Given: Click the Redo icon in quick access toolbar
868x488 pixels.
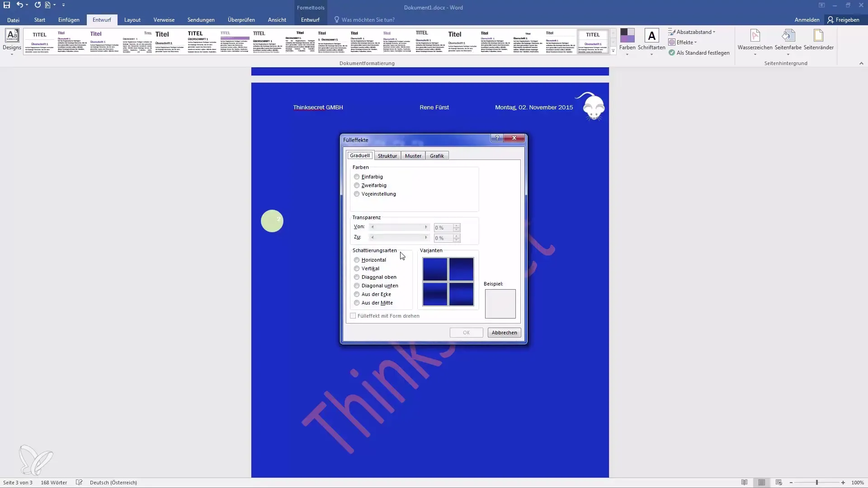Looking at the screenshot, I should pos(38,5).
